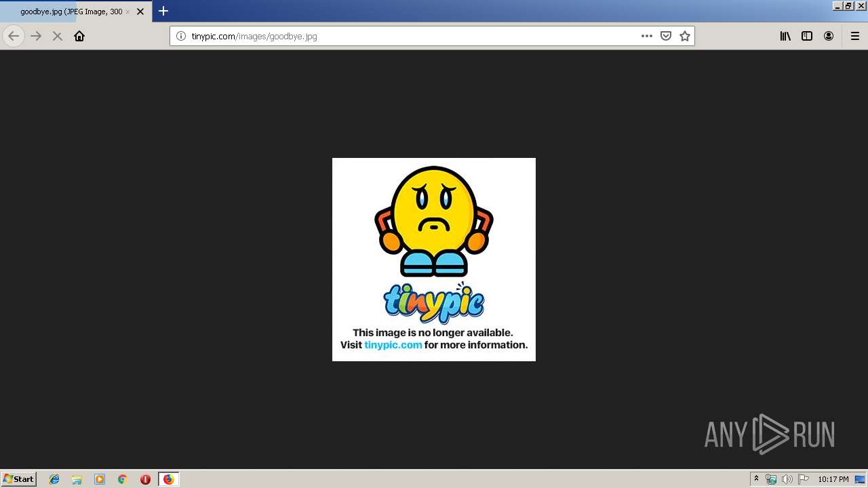Open Windows Explorer from the taskbar
This screenshot has width=868, height=488.
[x=77, y=479]
